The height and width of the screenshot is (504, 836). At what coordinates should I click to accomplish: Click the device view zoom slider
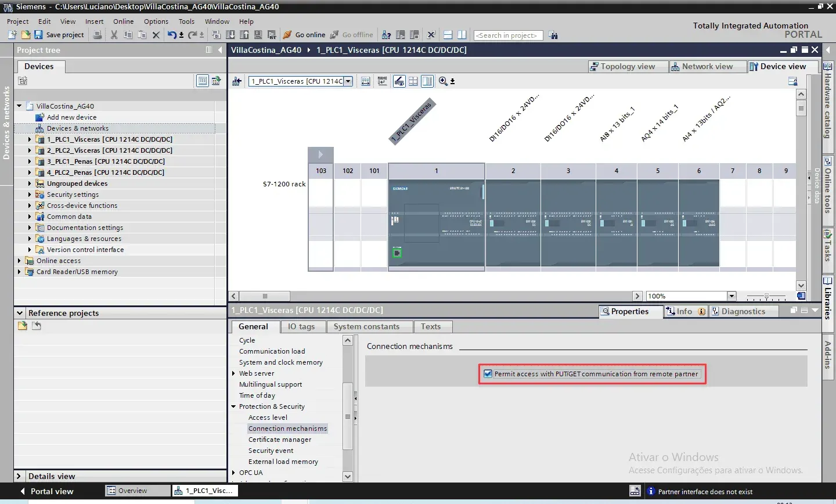(x=766, y=297)
